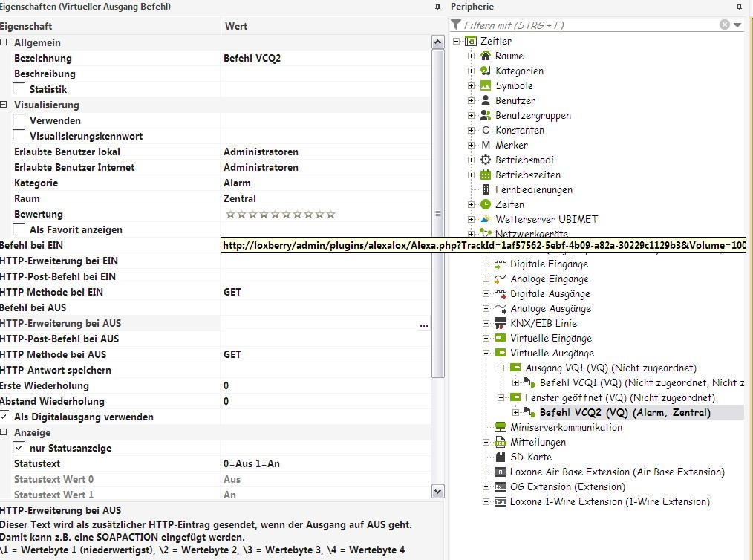Click the Benutzergruppen icon in tree
This screenshot has height=560, width=753.
click(486, 115)
